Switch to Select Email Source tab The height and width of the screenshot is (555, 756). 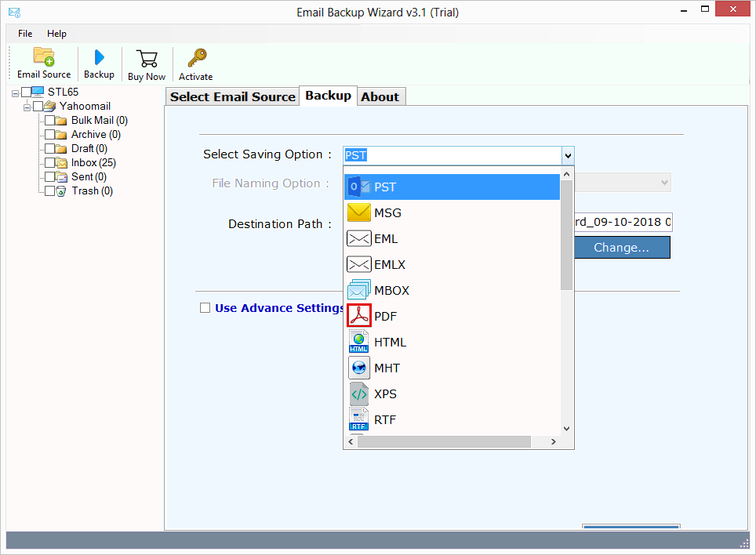tap(232, 97)
